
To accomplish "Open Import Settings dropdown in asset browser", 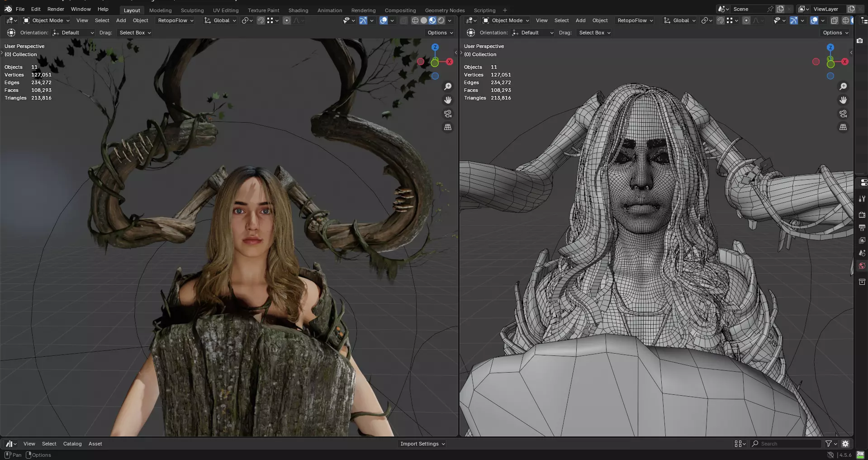I will click(x=422, y=444).
